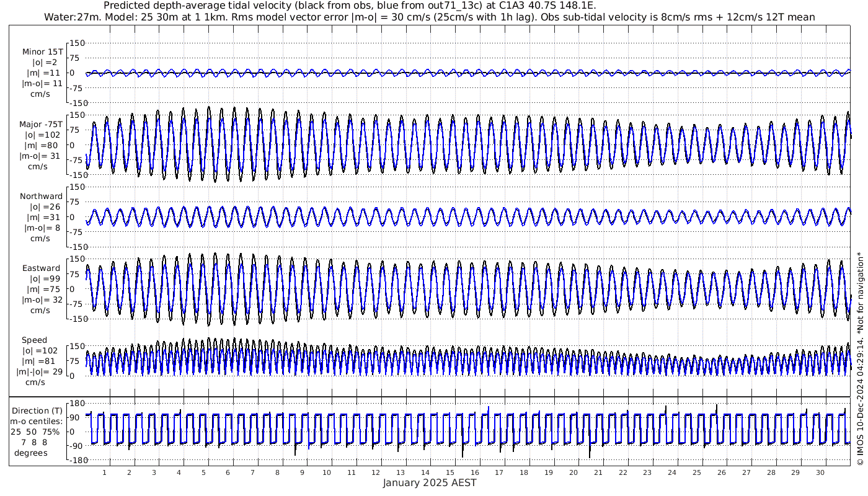
Task: Click the '|o| =99' value
Action: coord(45,279)
